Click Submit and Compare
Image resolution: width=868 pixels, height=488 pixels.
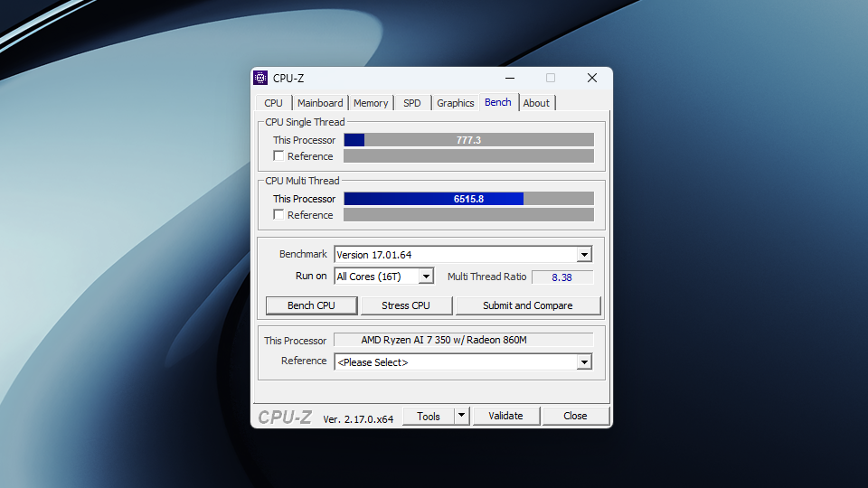[x=527, y=305]
